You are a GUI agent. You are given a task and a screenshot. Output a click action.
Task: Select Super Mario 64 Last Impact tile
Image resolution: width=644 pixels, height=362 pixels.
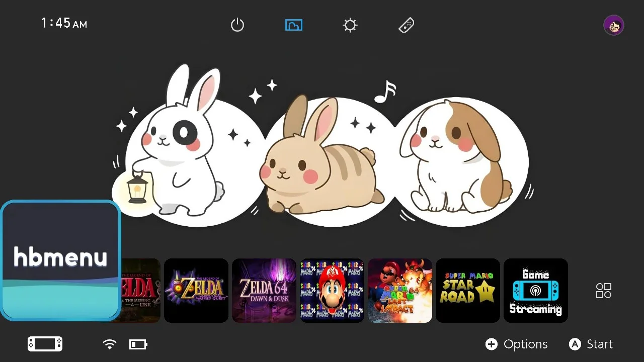tap(400, 291)
